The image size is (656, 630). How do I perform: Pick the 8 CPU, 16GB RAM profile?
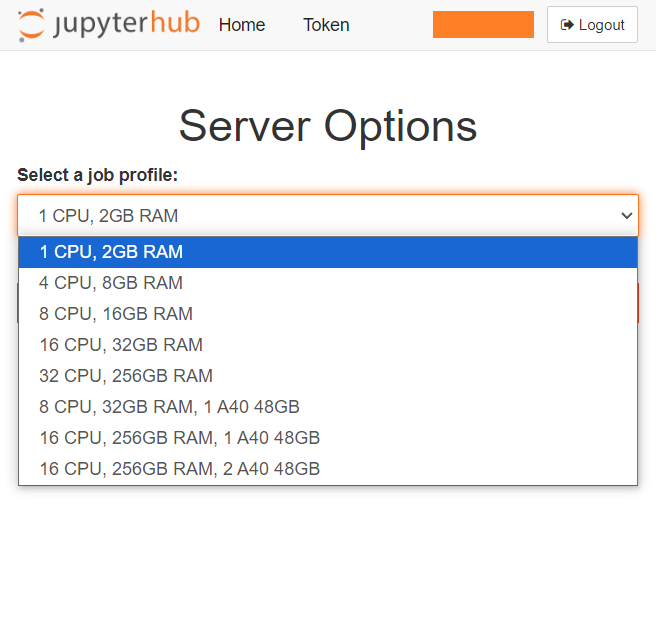point(116,314)
